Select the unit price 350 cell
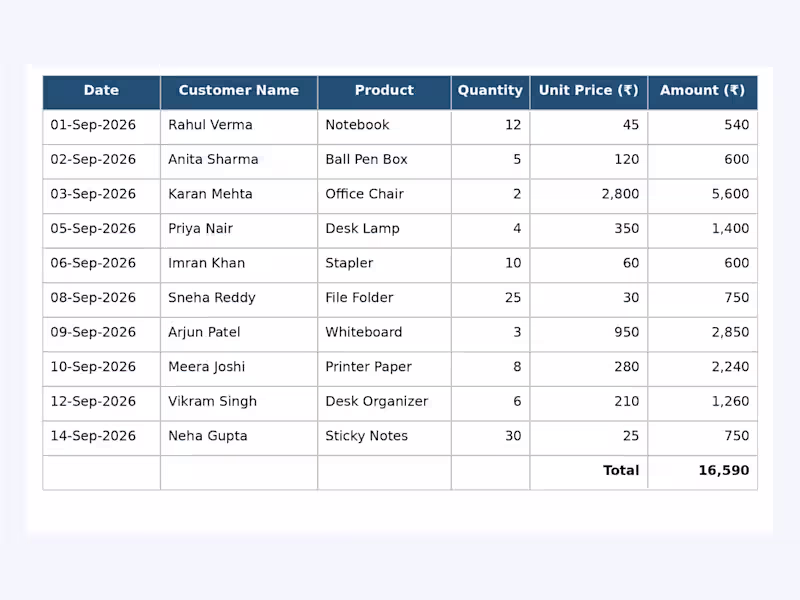The width and height of the screenshot is (800, 600). [x=589, y=231]
